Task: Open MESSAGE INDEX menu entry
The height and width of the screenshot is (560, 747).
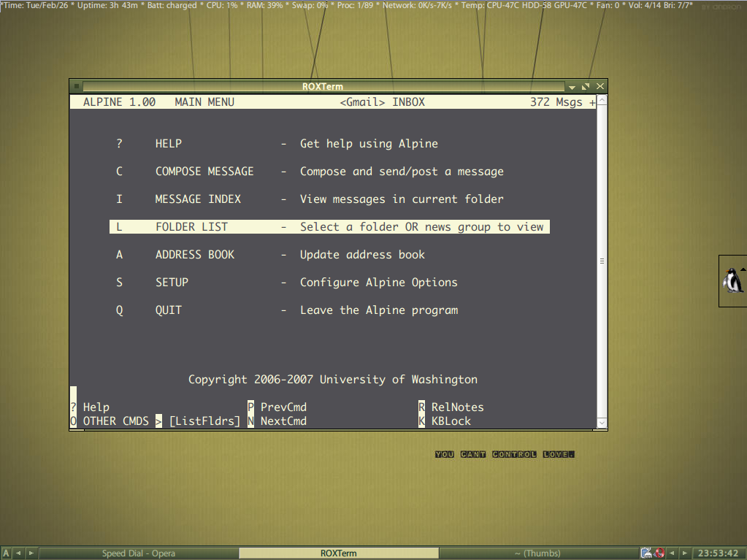Action: tap(198, 199)
